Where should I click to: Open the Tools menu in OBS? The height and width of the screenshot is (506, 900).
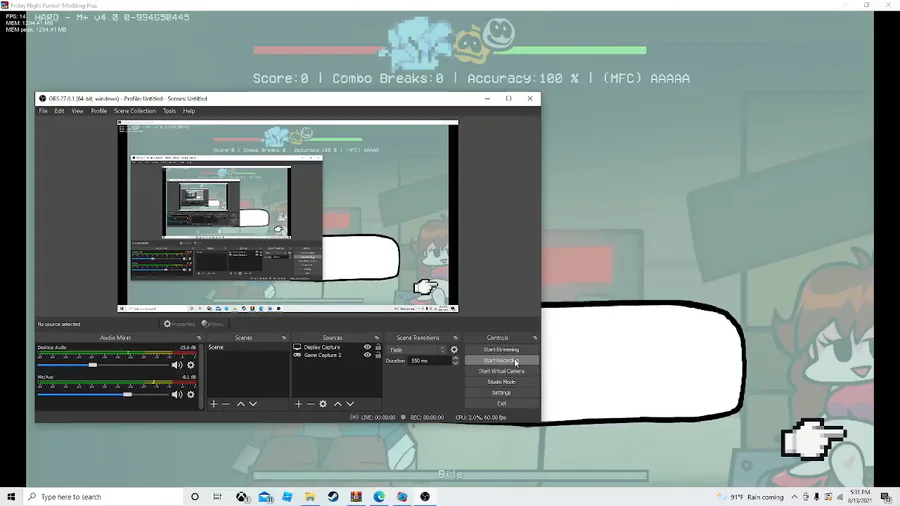click(x=169, y=111)
